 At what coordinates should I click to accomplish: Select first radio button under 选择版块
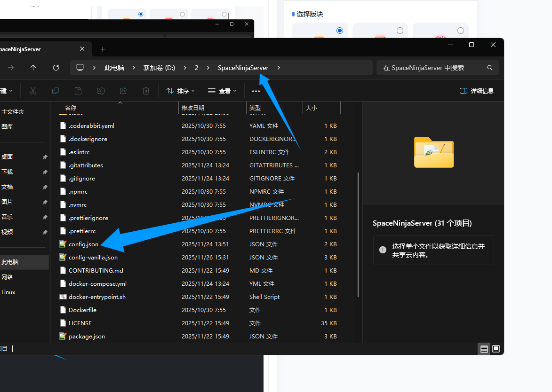pyautogui.click(x=340, y=31)
